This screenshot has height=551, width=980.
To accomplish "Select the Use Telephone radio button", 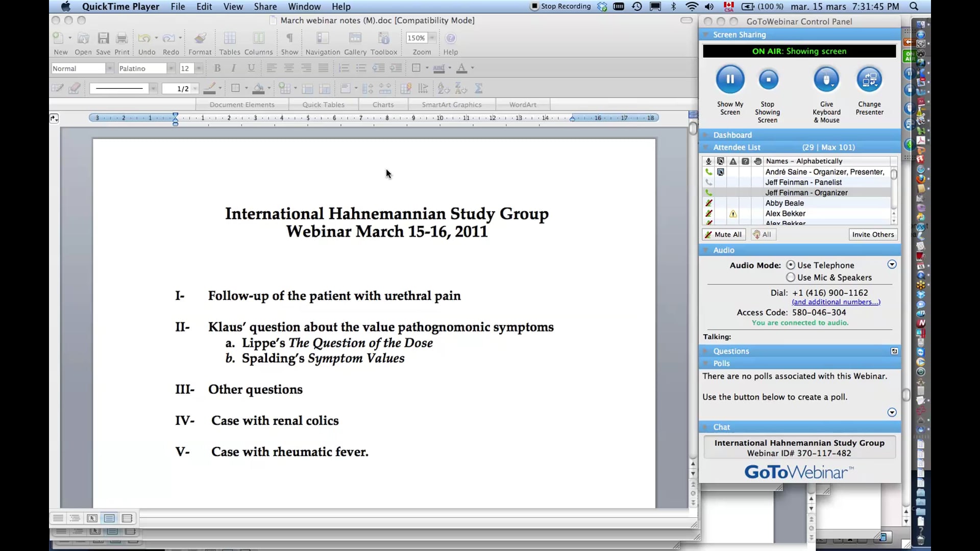I will tap(791, 265).
